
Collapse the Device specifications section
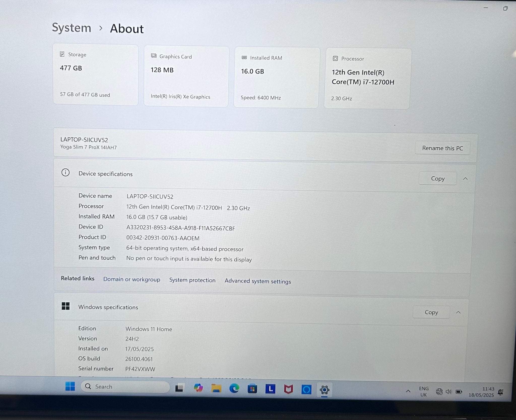coord(465,179)
